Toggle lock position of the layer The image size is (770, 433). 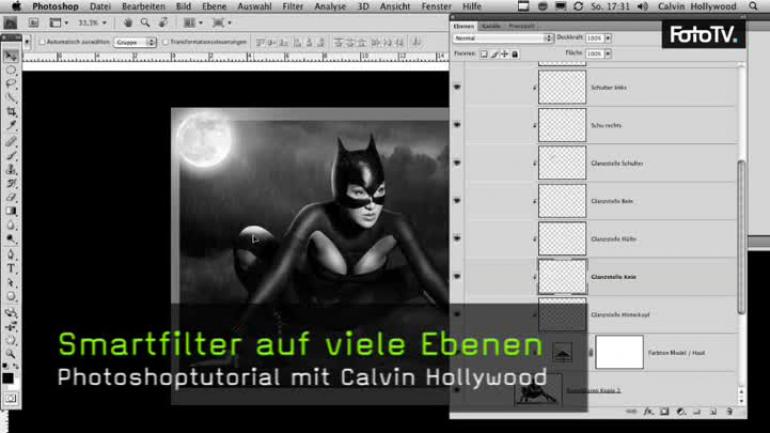(x=505, y=54)
